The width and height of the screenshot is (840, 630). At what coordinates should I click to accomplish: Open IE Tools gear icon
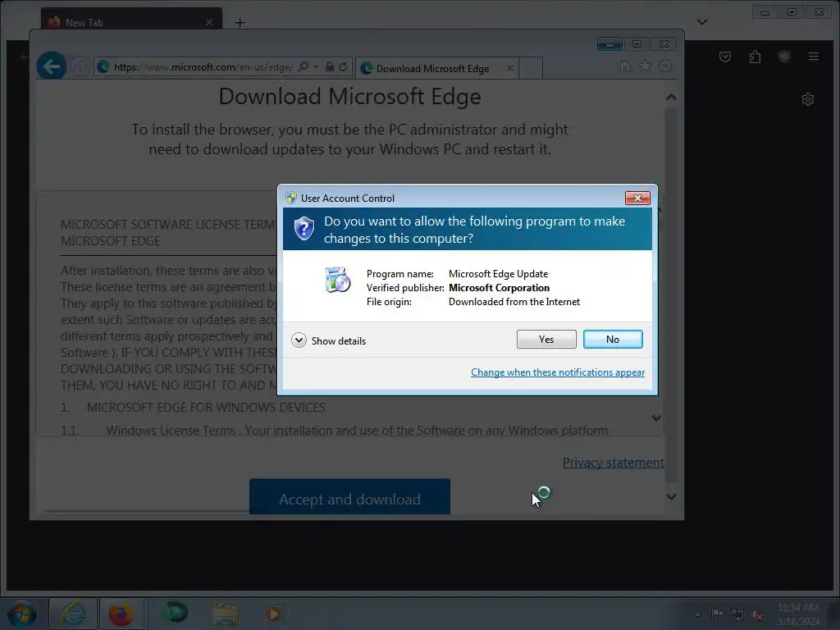(665, 66)
